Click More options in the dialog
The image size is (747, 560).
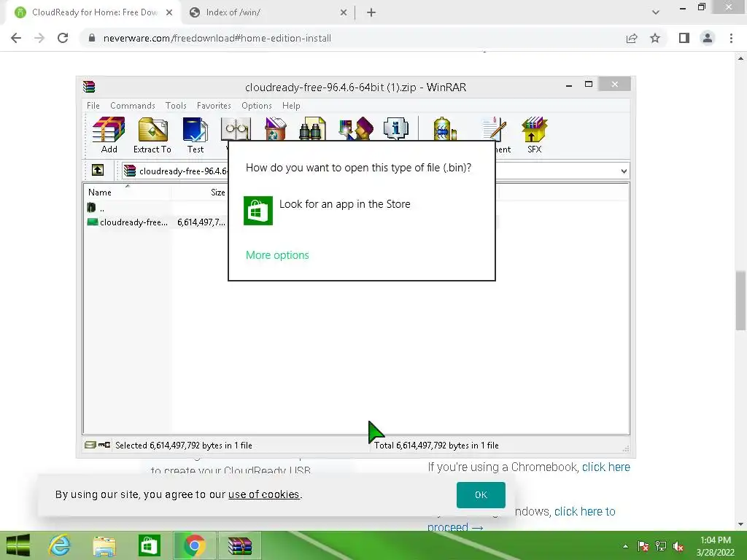[277, 254]
